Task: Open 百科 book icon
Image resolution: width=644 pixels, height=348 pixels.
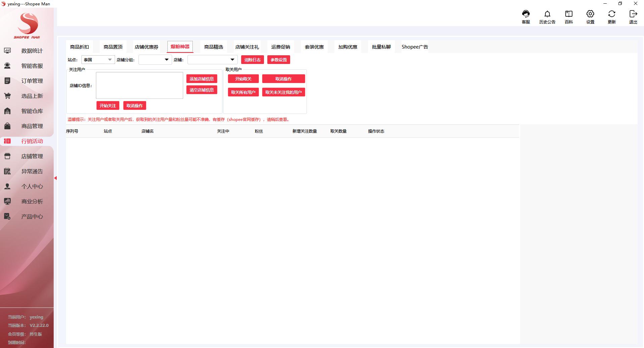Action: [569, 14]
